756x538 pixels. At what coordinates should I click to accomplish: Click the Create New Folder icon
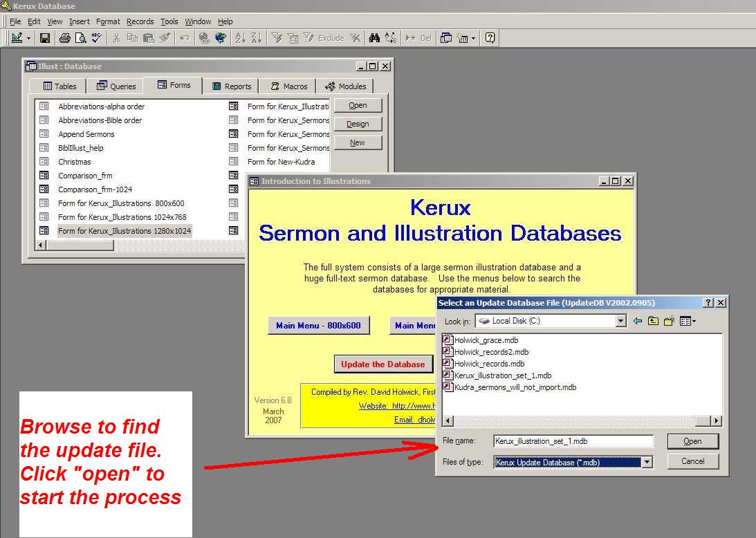pos(670,321)
